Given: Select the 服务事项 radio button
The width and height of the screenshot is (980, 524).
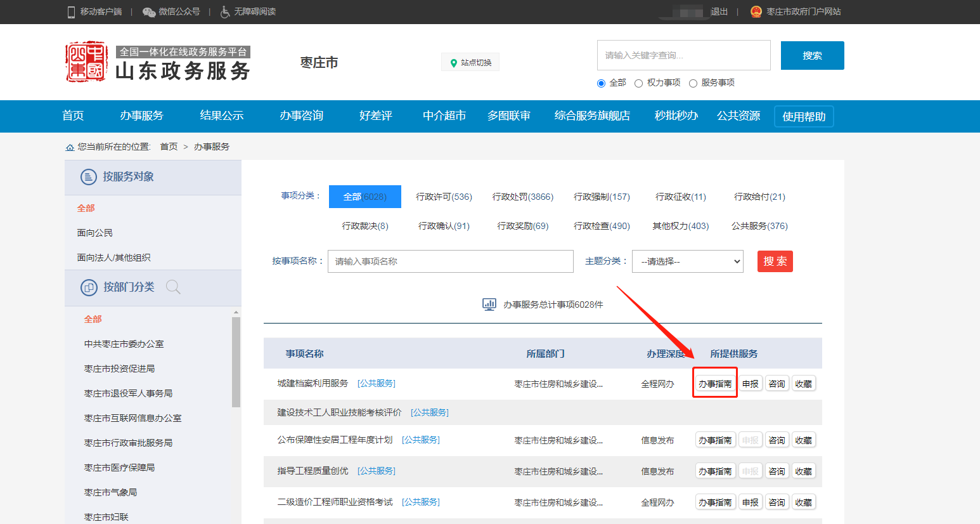Looking at the screenshot, I should (x=693, y=83).
